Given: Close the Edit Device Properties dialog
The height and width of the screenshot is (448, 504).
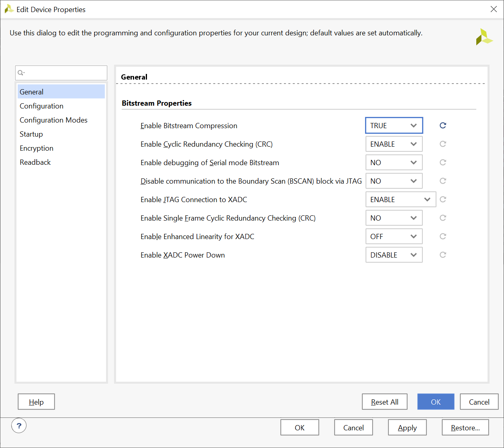Looking at the screenshot, I should click(494, 9).
